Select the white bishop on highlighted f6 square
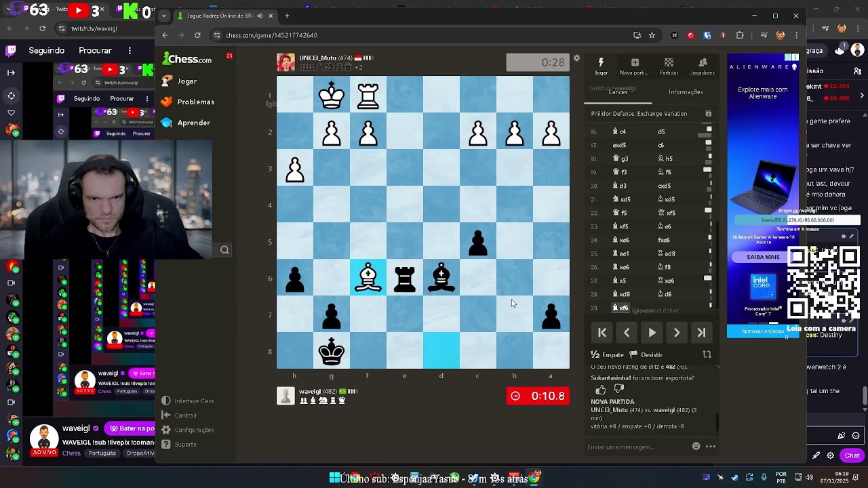The height and width of the screenshot is (488, 868). [x=368, y=278]
